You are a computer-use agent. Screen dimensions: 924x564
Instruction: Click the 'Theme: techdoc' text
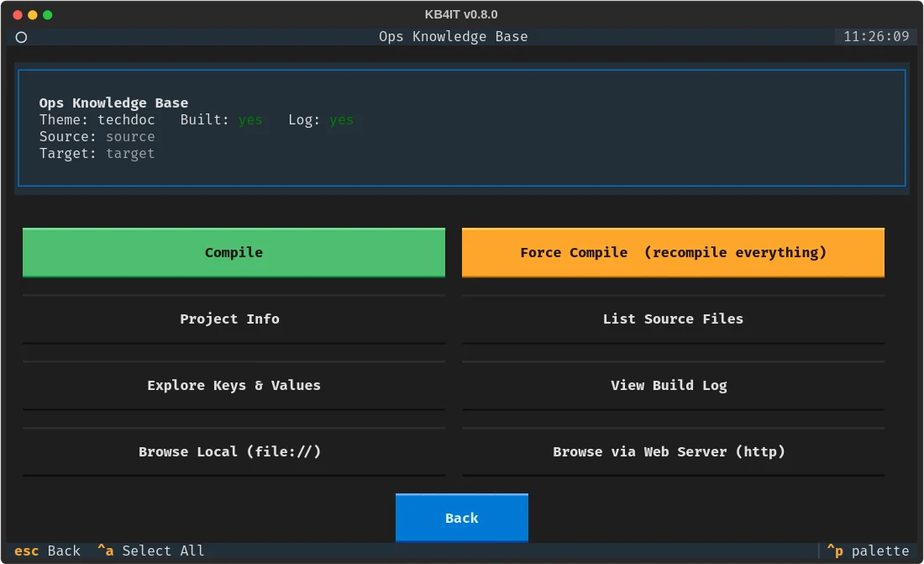tap(97, 119)
